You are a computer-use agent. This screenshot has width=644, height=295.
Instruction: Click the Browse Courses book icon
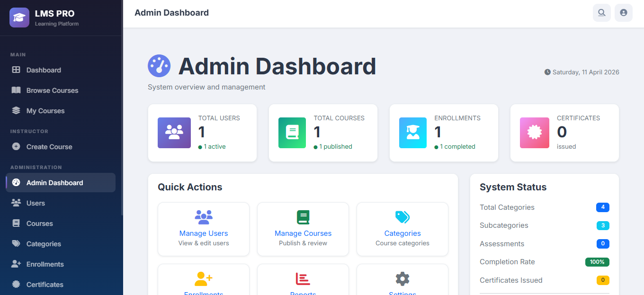[x=16, y=90]
